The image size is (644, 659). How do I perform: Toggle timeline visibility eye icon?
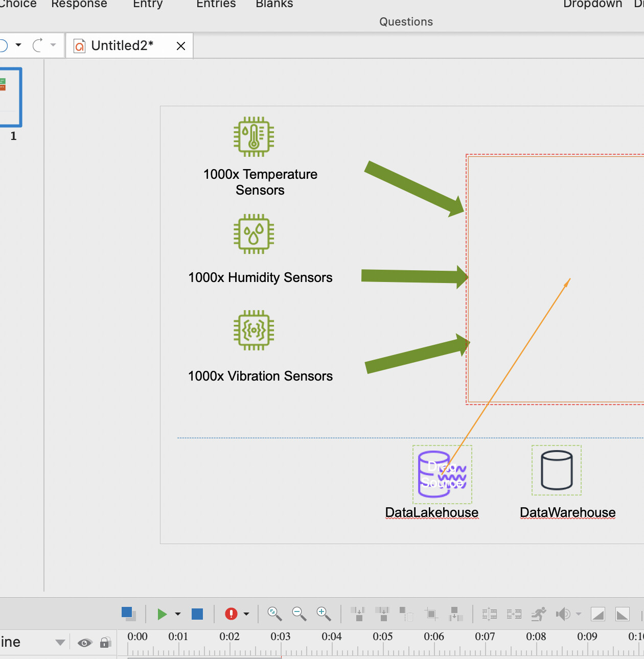tap(85, 643)
